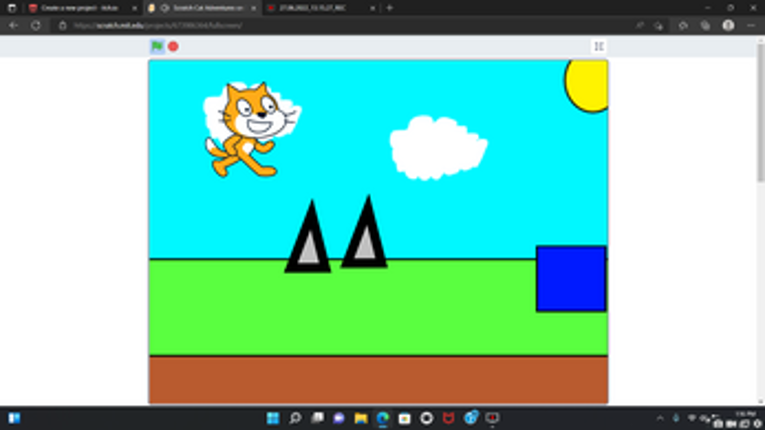
Task: Click the Microsoft Edge taskbar icon
Action: coord(383,418)
